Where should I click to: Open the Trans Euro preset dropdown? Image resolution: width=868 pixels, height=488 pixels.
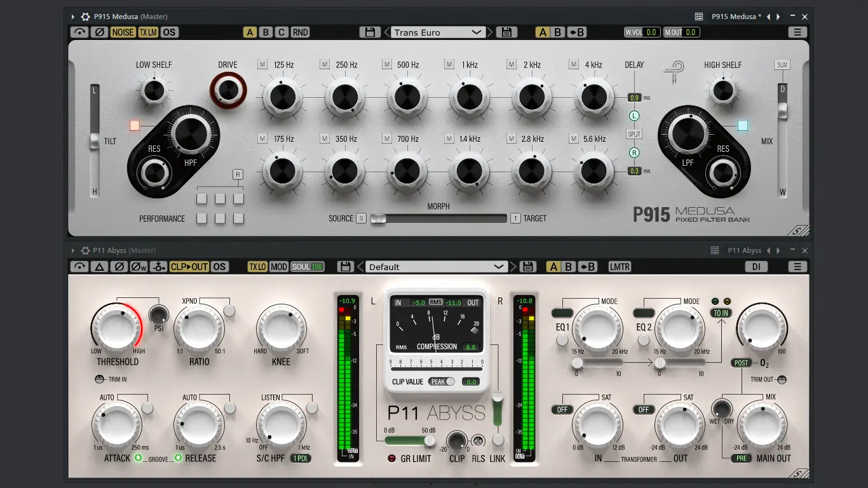click(x=438, y=32)
